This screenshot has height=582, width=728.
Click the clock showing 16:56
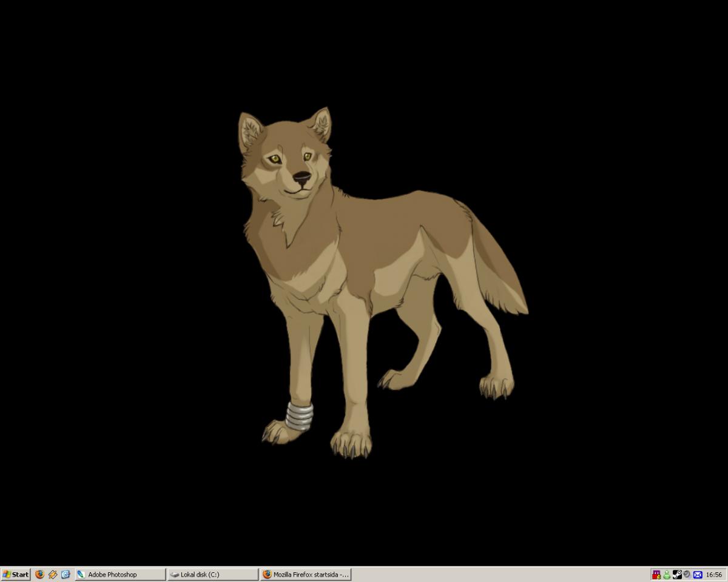[714, 575]
